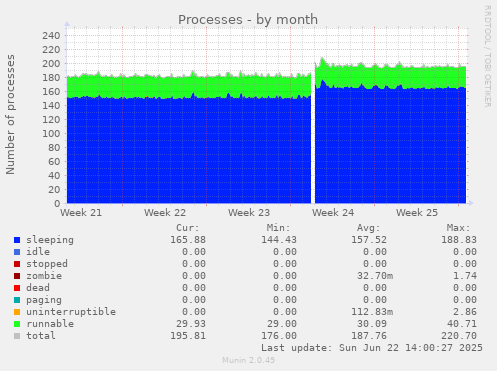Click total minimum value 176.00
497x371 pixels.
(x=279, y=336)
